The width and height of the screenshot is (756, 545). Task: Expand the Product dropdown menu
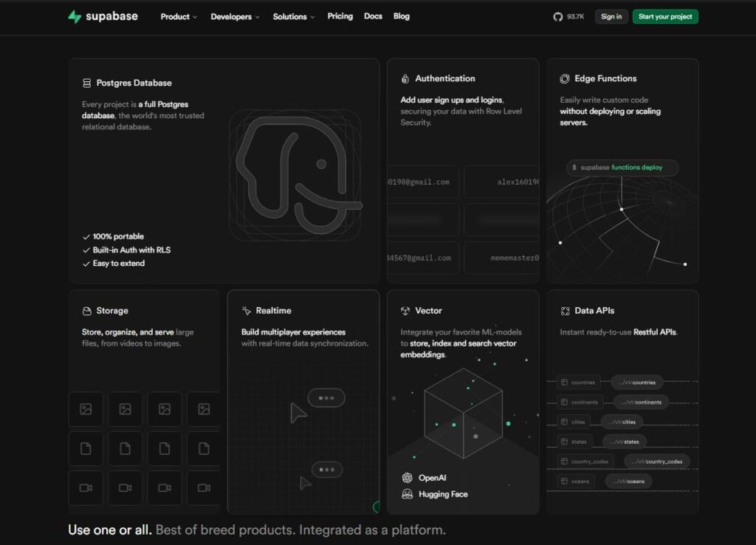tap(178, 16)
